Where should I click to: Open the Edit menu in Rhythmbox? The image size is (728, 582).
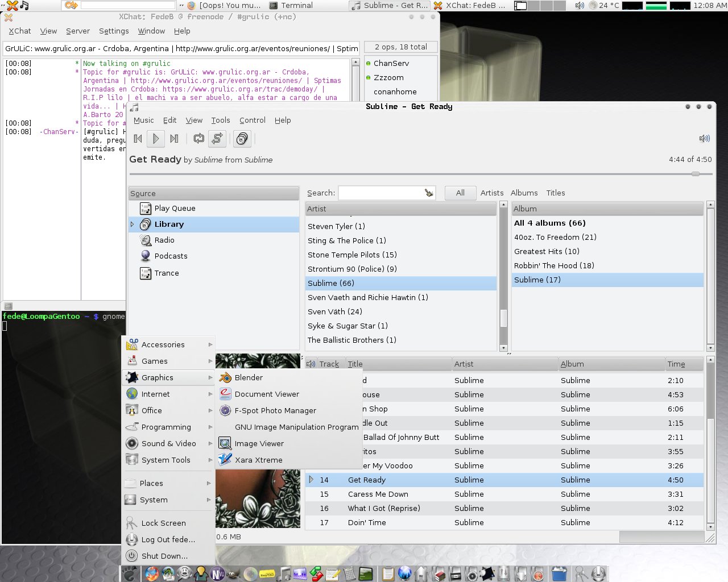click(x=169, y=120)
